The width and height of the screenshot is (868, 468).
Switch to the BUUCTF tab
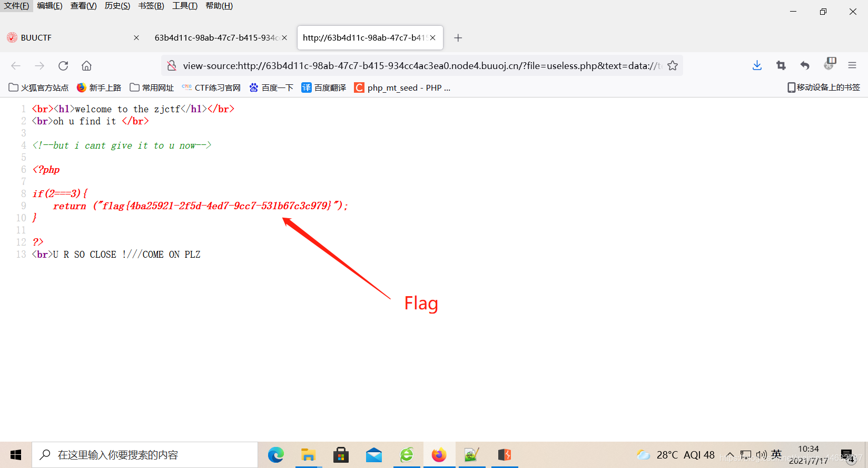(x=73, y=38)
